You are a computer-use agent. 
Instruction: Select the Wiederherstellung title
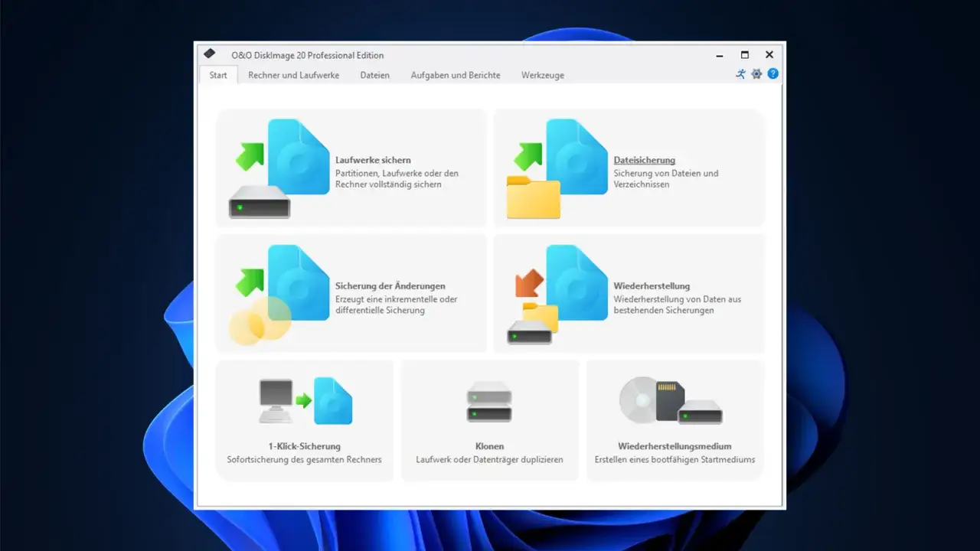[652, 286]
